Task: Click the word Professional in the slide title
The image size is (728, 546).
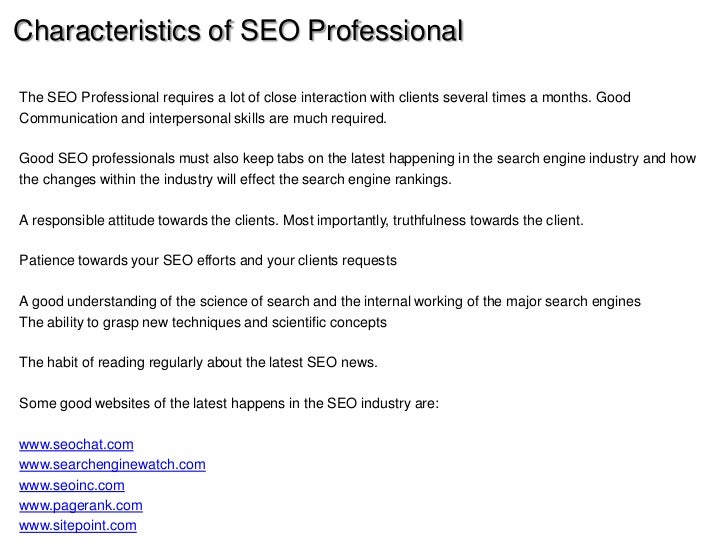Action: (x=385, y=31)
